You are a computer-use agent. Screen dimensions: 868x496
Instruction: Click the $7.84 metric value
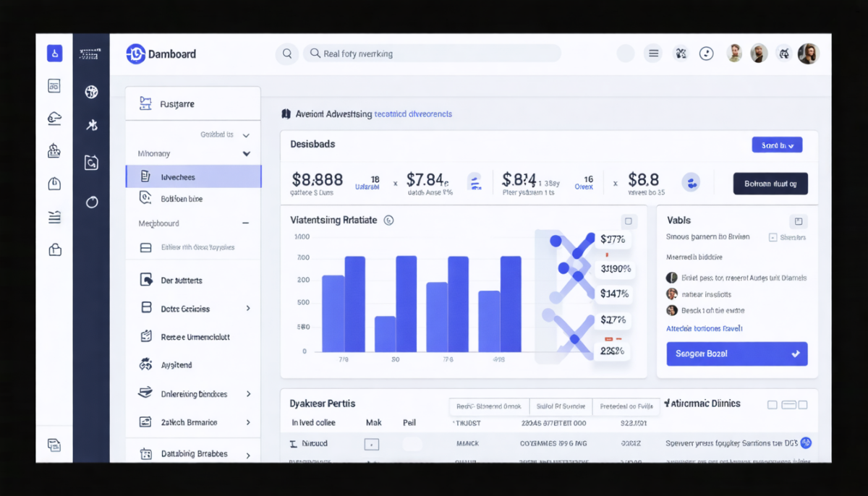(427, 179)
